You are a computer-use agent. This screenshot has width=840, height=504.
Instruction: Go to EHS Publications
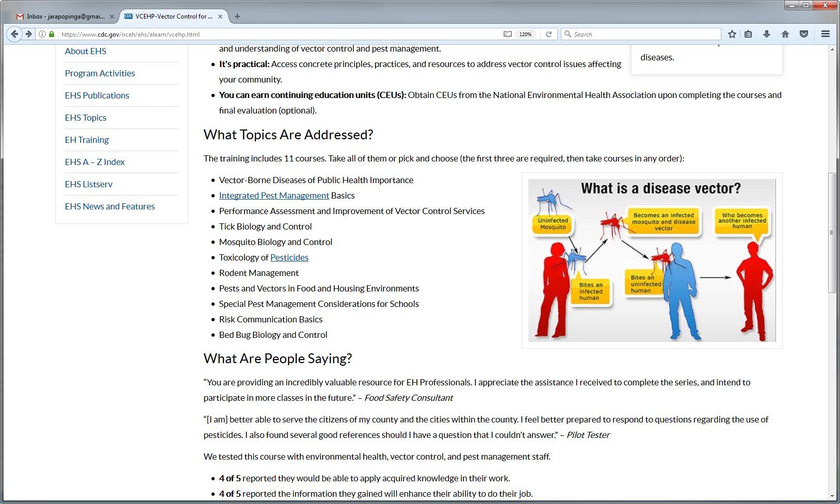coord(97,95)
